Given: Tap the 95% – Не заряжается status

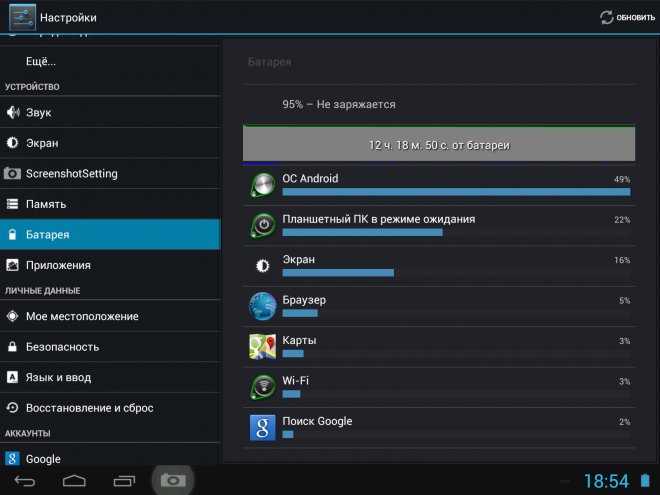Looking at the screenshot, I should tap(339, 104).
